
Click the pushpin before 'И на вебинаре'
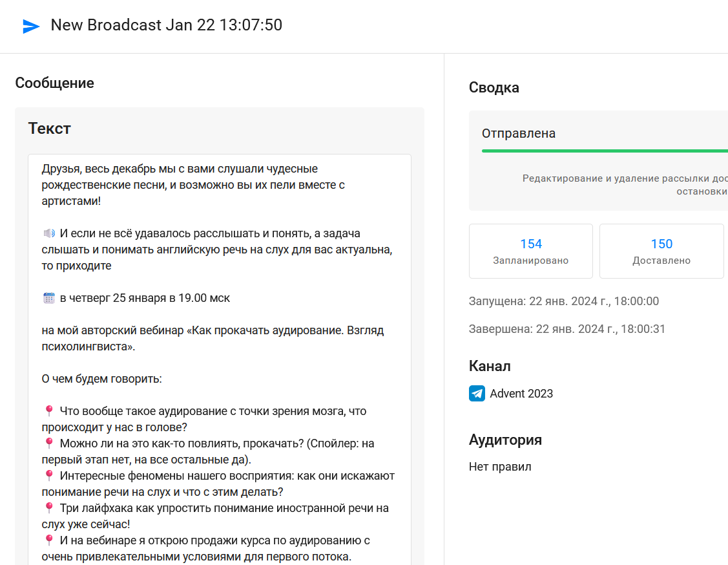(49, 540)
